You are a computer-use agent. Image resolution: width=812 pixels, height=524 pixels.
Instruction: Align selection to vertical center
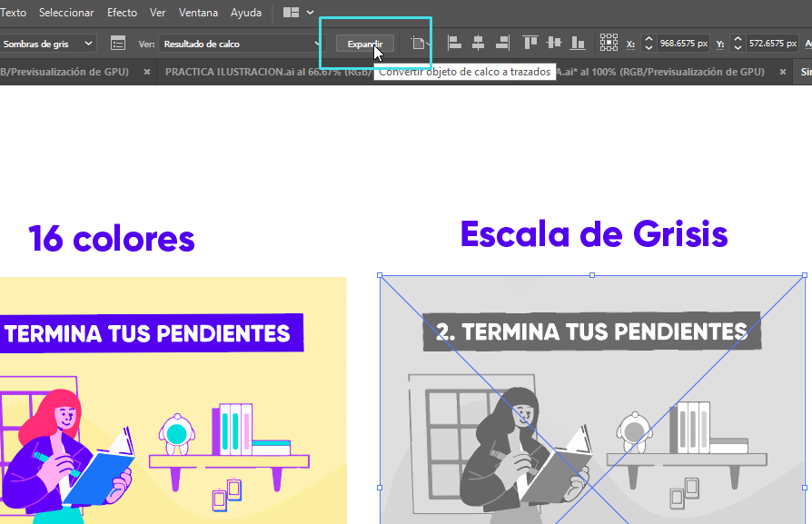[x=553, y=43]
